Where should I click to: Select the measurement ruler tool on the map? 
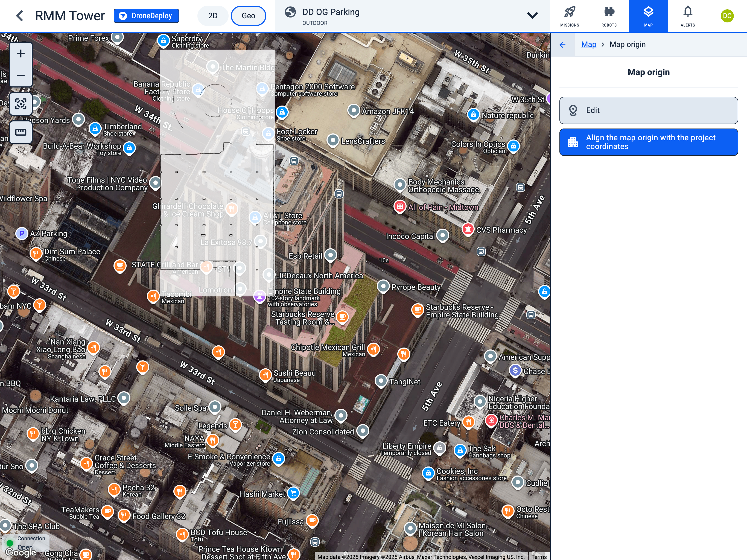pyautogui.click(x=21, y=132)
